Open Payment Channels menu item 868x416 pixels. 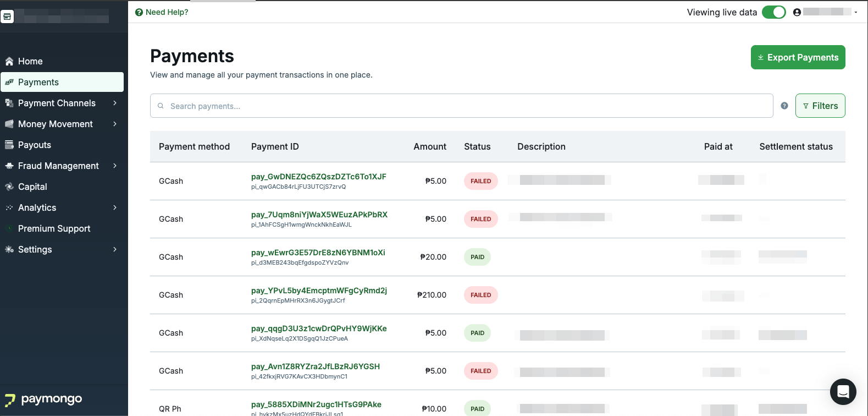coord(62,103)
